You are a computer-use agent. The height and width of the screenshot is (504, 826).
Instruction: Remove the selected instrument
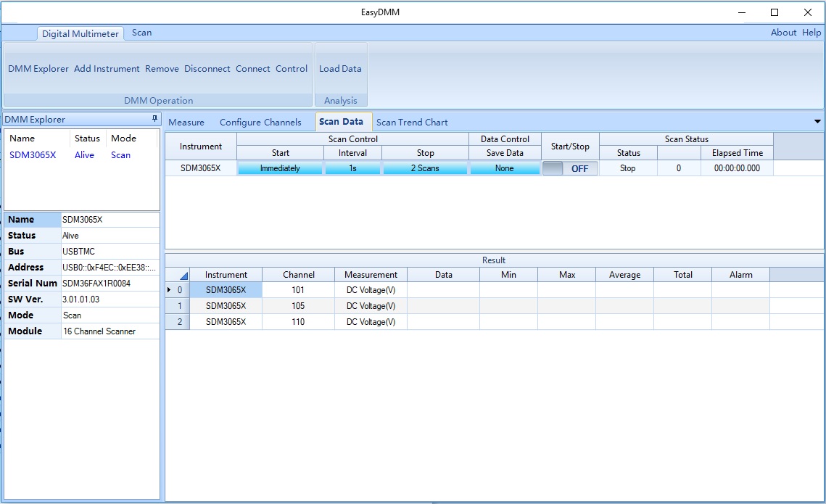coord(162,69)
